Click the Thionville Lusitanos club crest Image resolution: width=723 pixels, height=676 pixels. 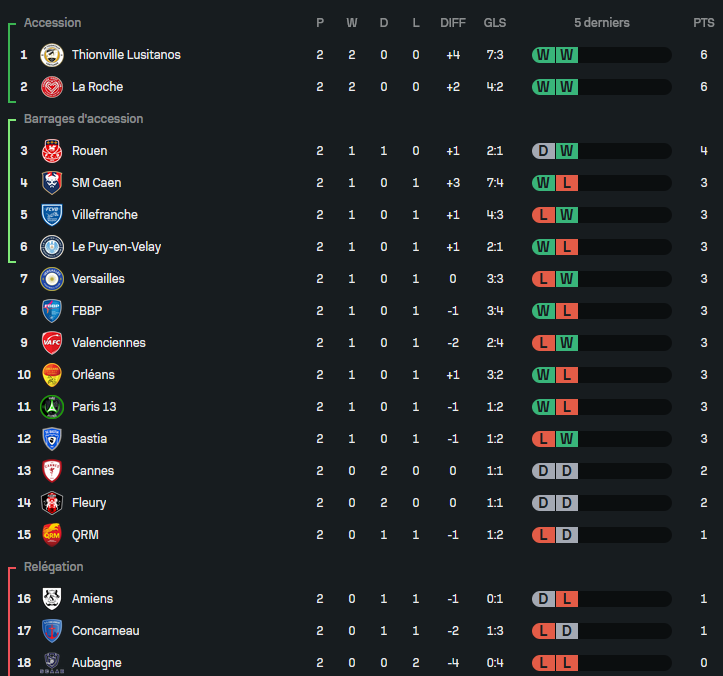click(x=52, y=55)
